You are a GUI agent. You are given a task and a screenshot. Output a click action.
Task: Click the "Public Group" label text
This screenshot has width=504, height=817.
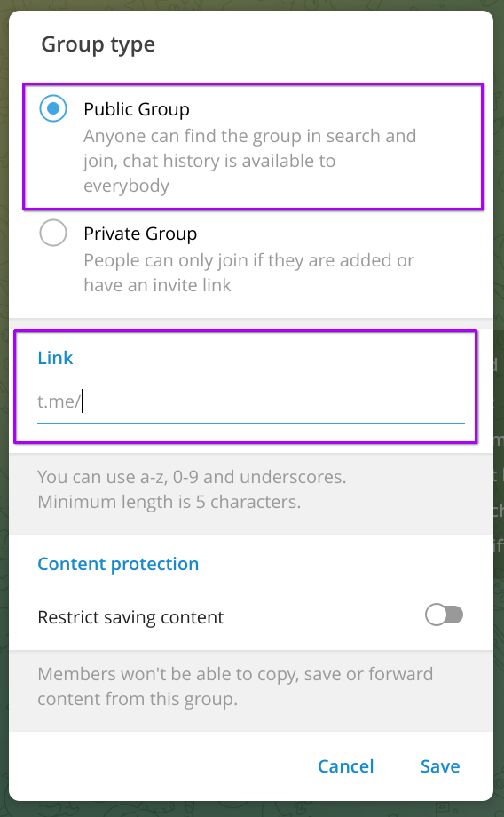pyautogui.click(x=137, y=109)
